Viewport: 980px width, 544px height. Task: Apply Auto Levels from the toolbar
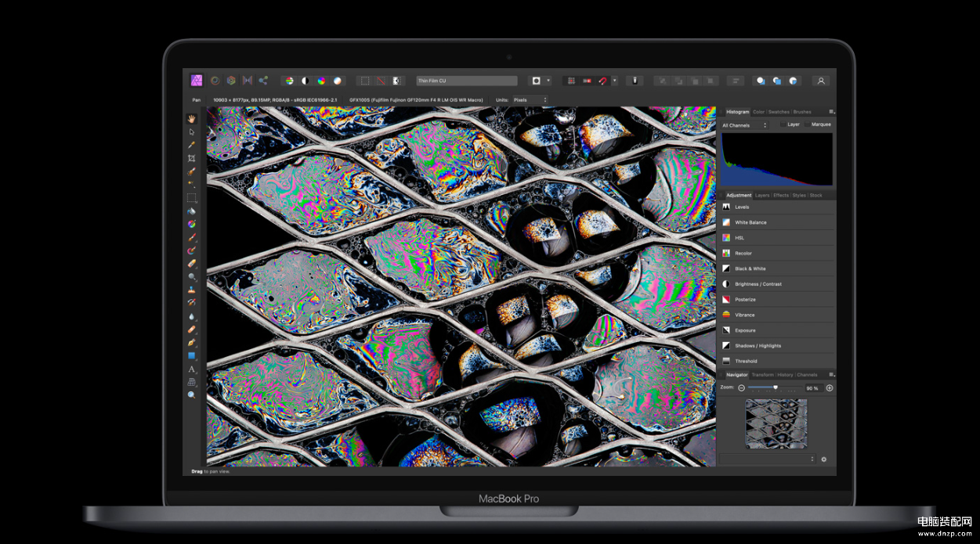(288, 81)
